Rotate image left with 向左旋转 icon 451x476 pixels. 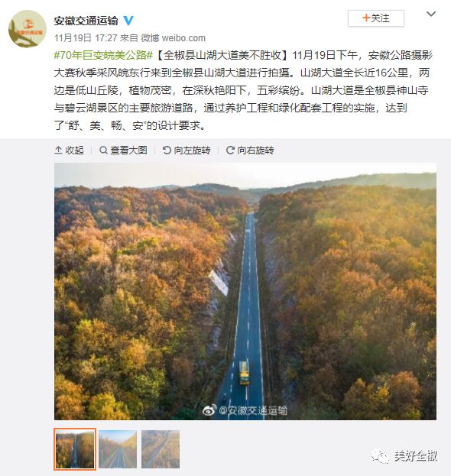(167, 150)
